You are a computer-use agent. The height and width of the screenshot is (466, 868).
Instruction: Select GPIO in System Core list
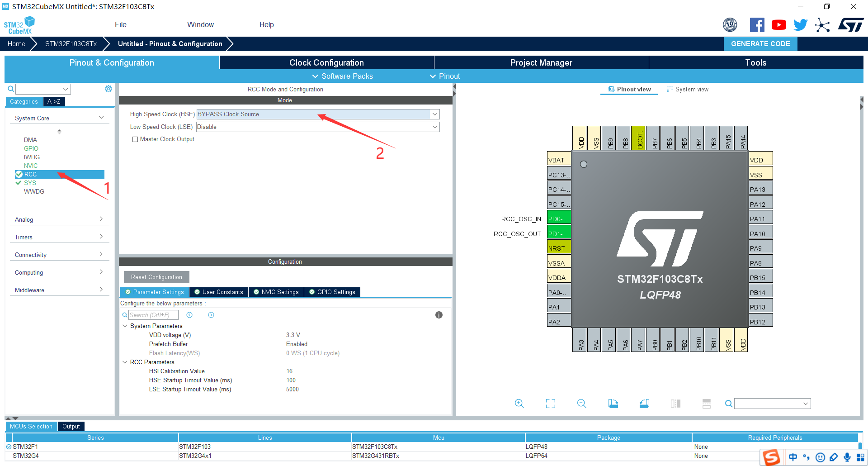click(31, 148)
